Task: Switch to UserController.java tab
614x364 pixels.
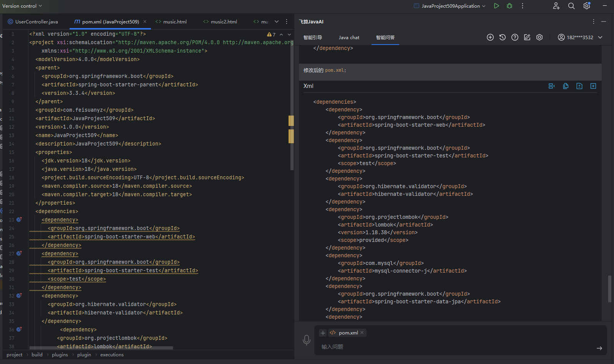Action: [x=33, y=22]
